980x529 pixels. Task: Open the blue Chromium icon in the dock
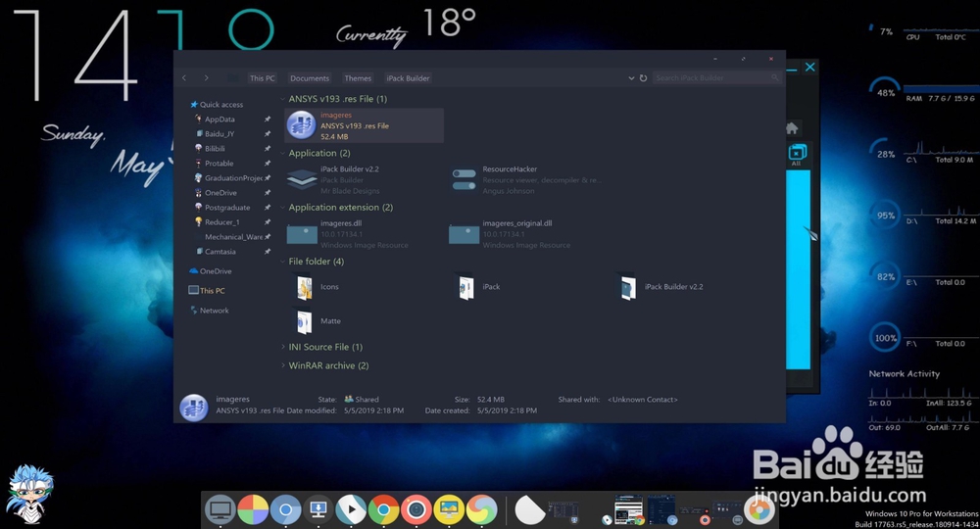[x=285, y=509]
